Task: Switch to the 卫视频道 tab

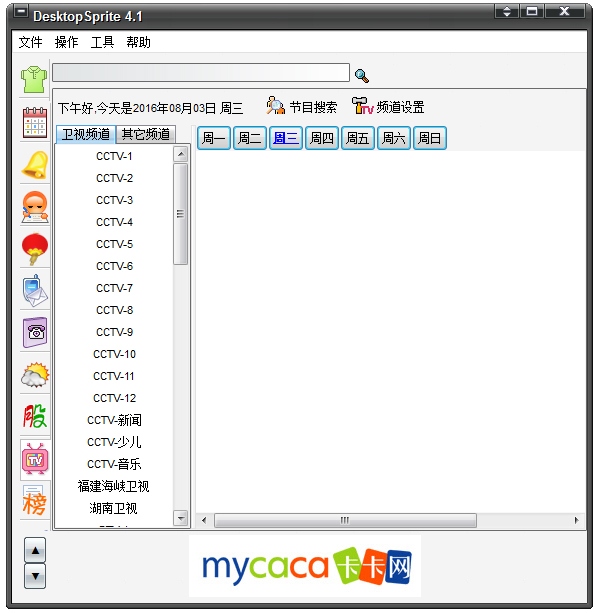Action: [86, 134]
